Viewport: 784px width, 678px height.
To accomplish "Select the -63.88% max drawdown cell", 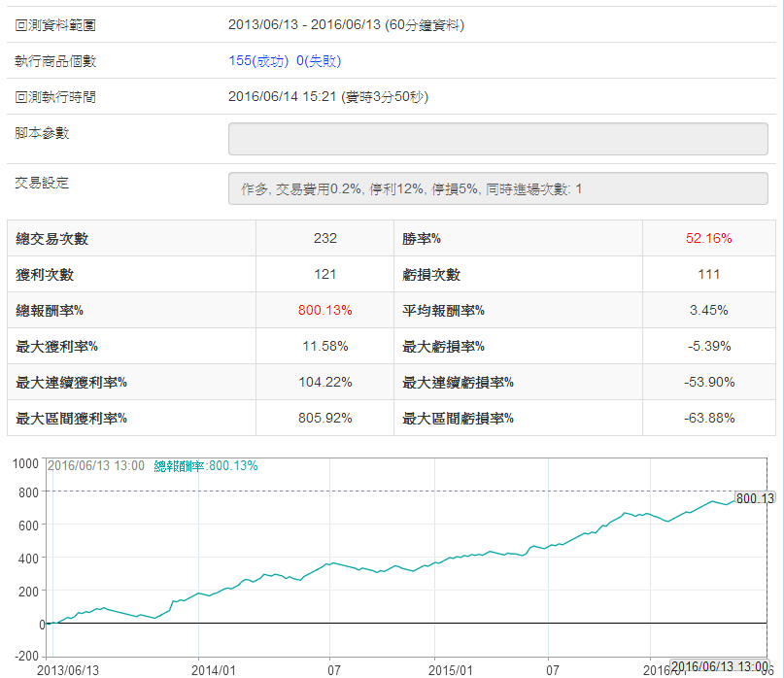I will pyautogui.click(x=708, y=419).
